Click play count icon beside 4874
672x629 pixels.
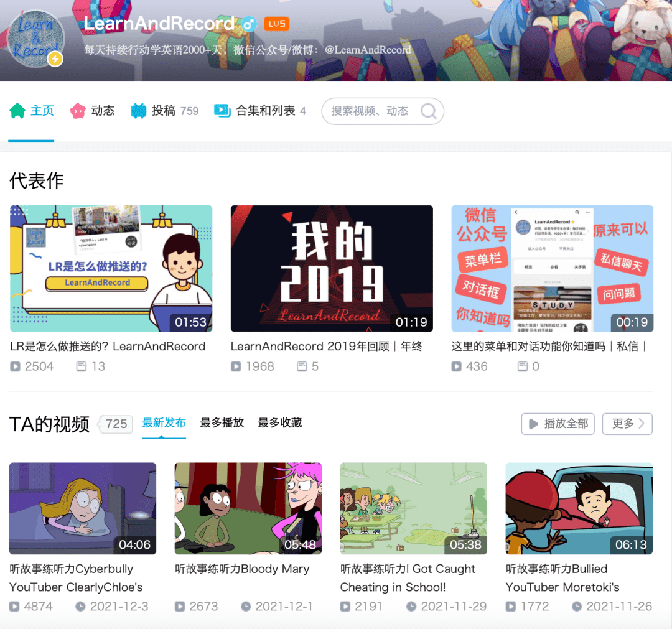pyautogui.click(x=14, y=606)
